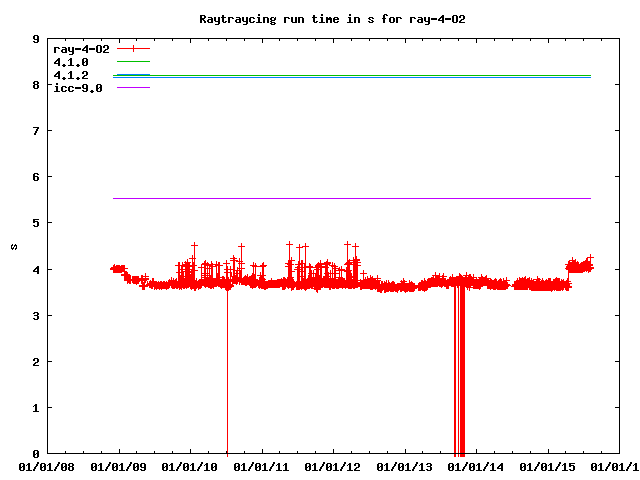
Task: Select the 4.1.2 legend label
Action: [71, 75]
